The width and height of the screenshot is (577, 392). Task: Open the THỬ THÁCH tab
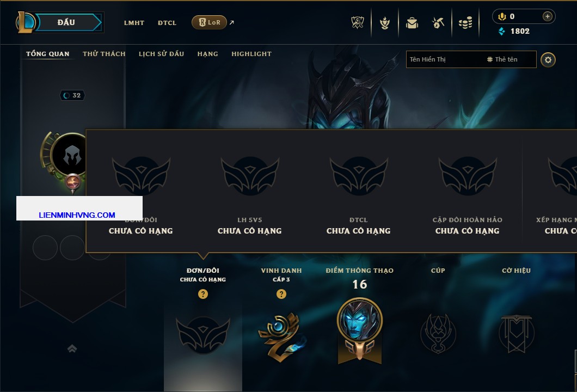pyautogui.click(x=104, y=54)
